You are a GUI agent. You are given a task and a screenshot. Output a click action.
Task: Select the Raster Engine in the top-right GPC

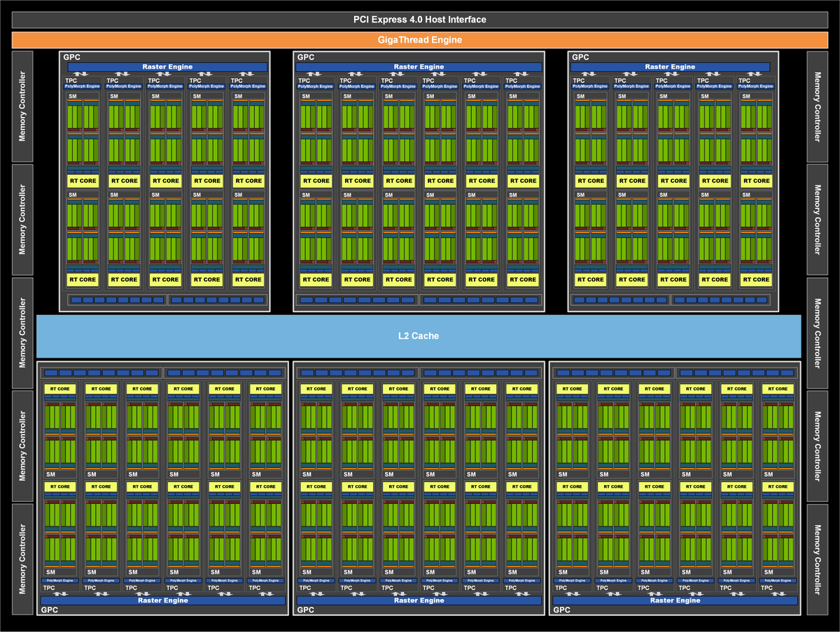[x=670, y=67]
